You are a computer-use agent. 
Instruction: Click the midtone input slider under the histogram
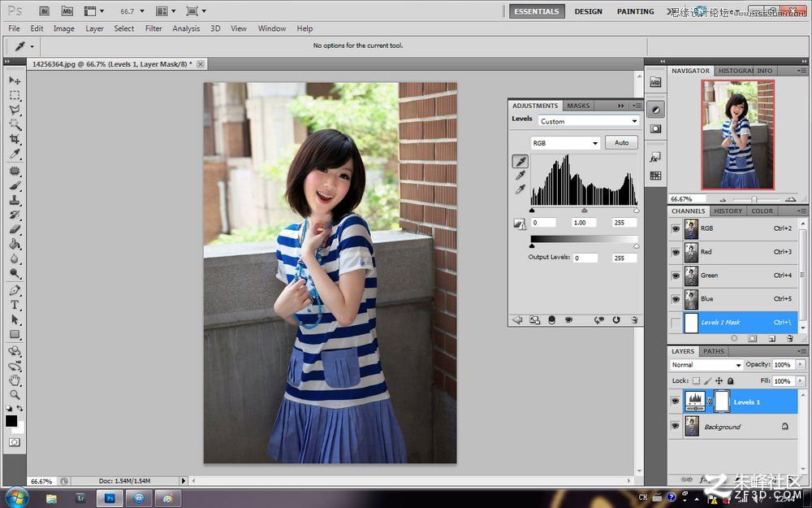click(584, 211)
